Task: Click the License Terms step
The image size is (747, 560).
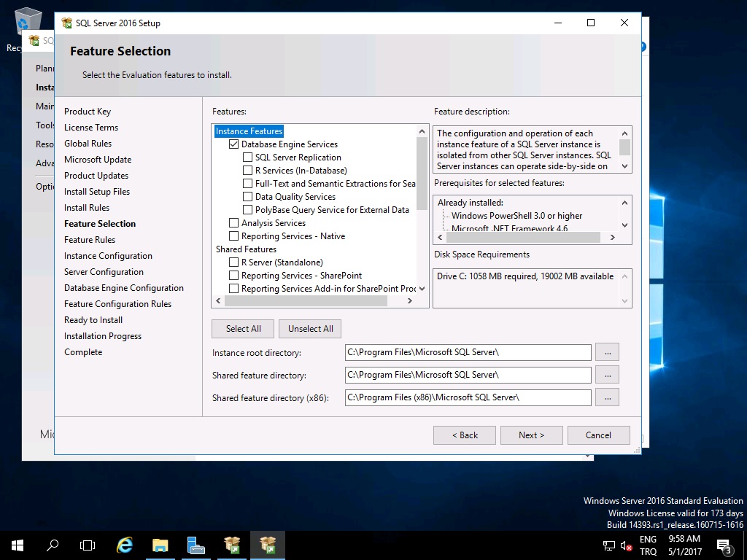Action: click(91, 128)
